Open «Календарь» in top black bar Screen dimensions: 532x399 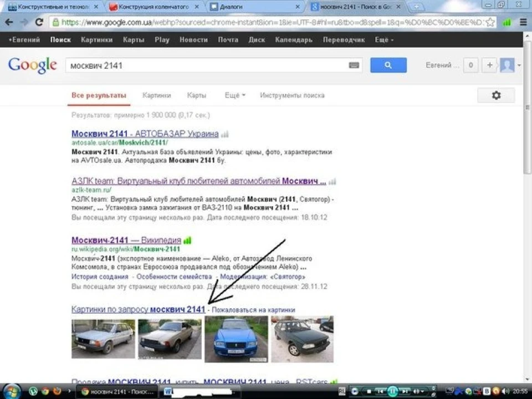pyautogui.click(x=294, y=40)
